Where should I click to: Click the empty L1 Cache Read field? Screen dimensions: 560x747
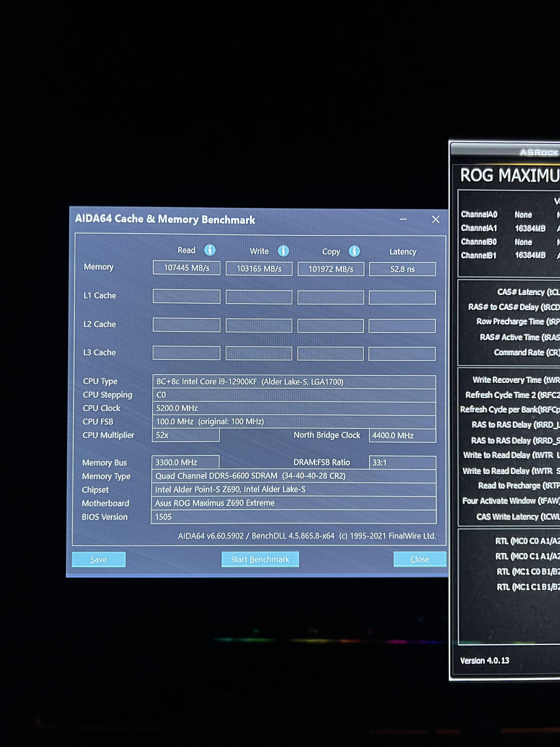click(186, 296)
